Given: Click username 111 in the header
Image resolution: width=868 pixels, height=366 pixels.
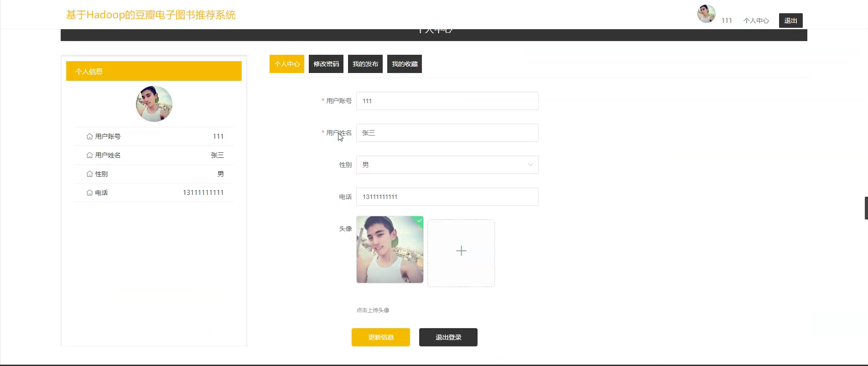Looking at the screenshot, I should (x=727, y=21).
